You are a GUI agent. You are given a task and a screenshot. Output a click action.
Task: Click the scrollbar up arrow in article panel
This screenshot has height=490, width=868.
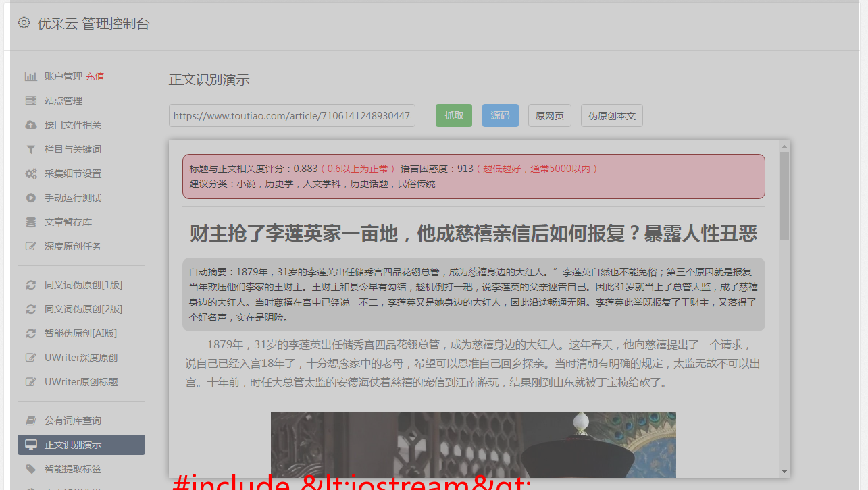coord(784,146)
